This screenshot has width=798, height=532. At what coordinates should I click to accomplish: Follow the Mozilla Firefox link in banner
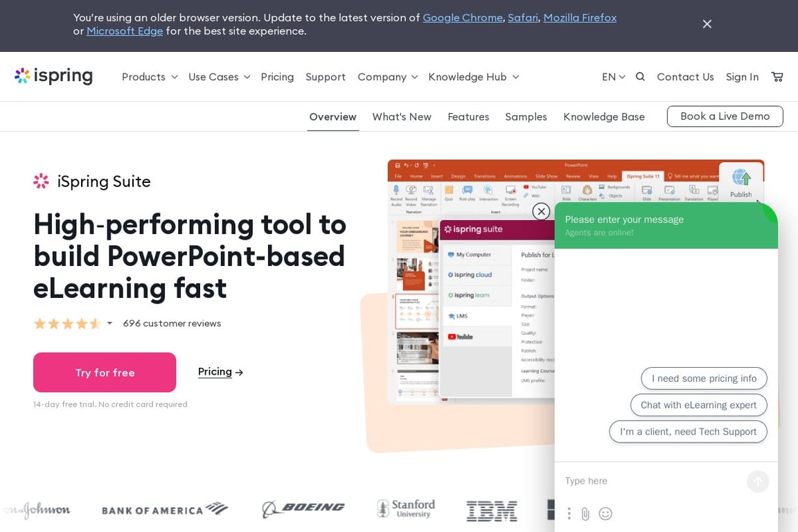tap(580, 17)
